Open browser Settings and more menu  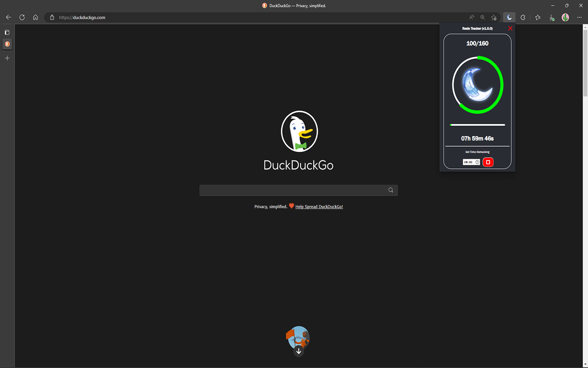(x=579, y=17)
